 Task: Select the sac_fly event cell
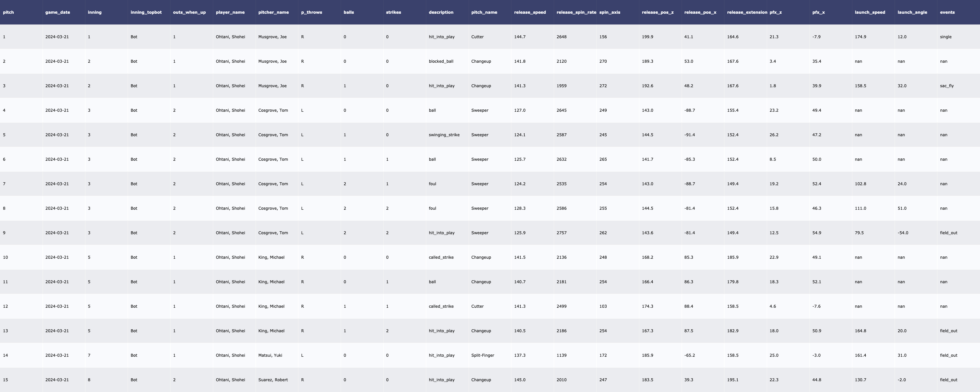pyautogui.click(x=947, y=86)
